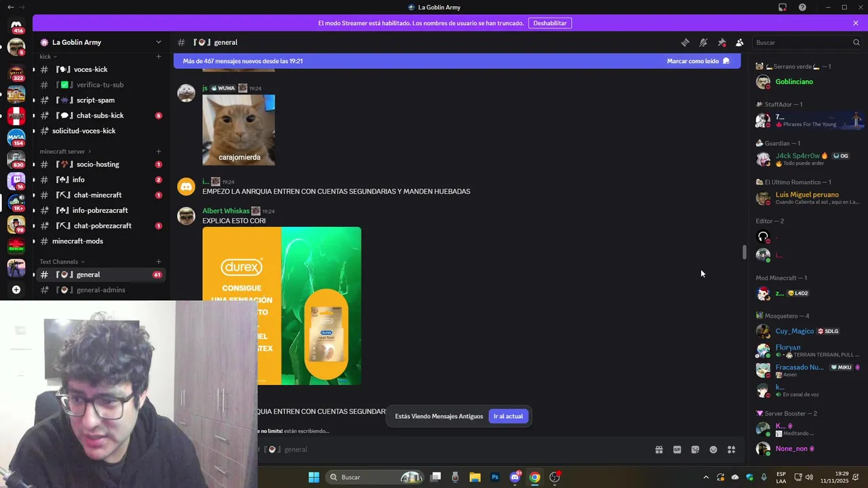This screenshot has height=488, width=868.
Task: Open the apps icon in message bar
Action: [x=732, y=449]
